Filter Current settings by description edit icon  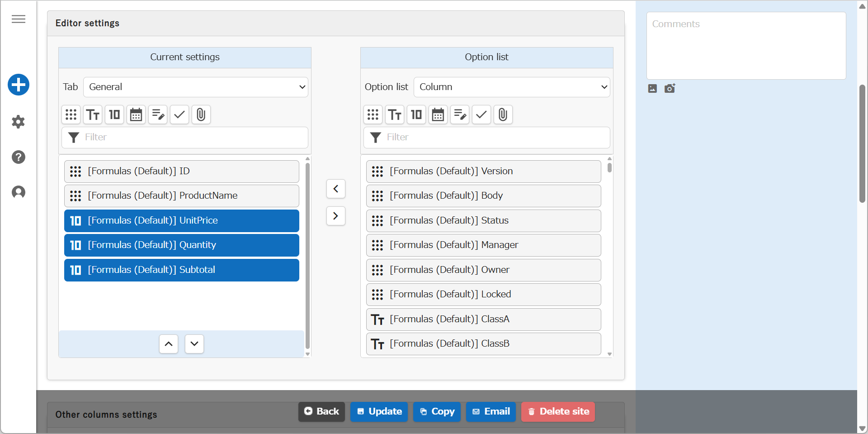click(158, 114)
